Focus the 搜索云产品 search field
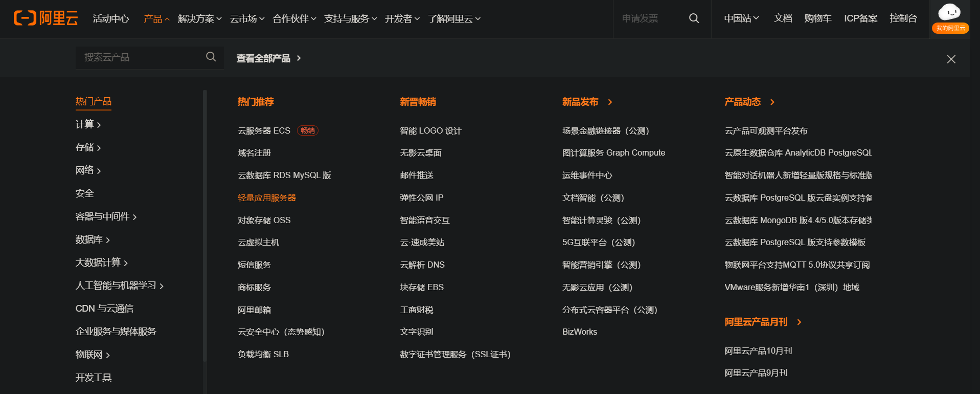 (150, 57)
